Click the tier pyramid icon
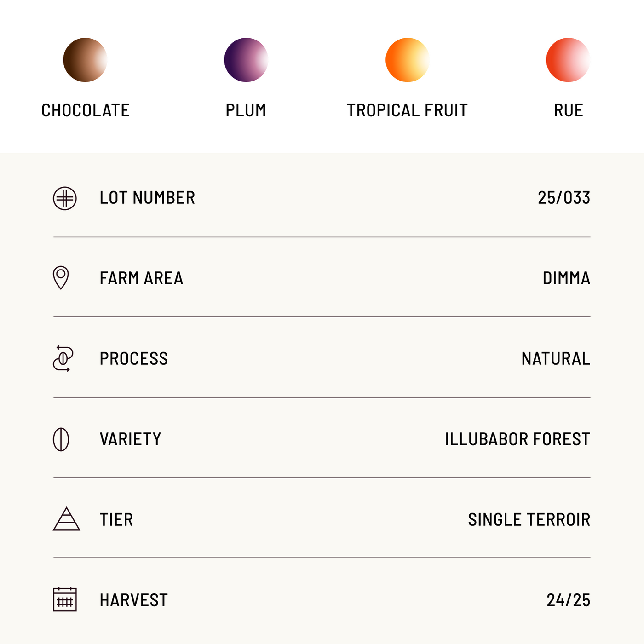The height and width of the screenshot is (644, 644). click(x=67, y=519)
